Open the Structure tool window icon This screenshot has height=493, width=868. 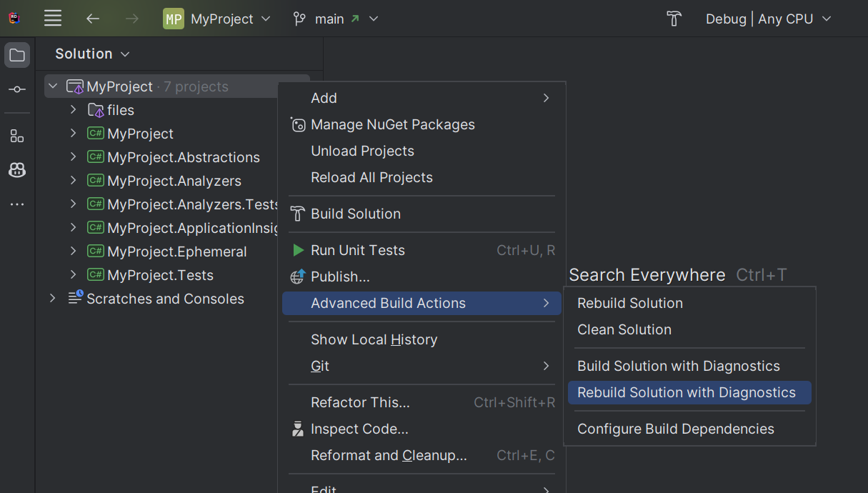[x=17, y=136]
